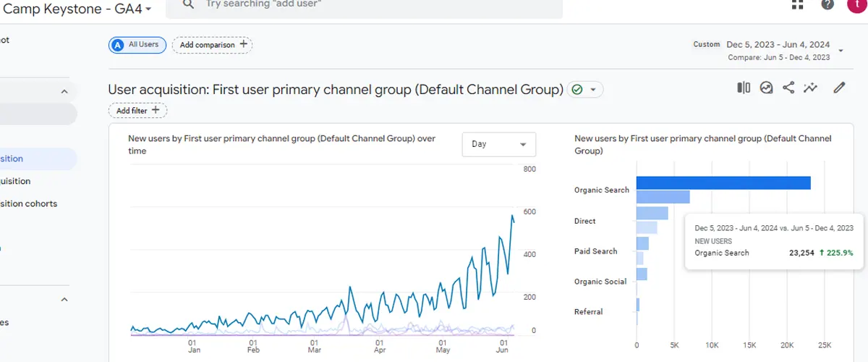Open the help question mark icon
868x362 pixels.
tap(827, 4)
